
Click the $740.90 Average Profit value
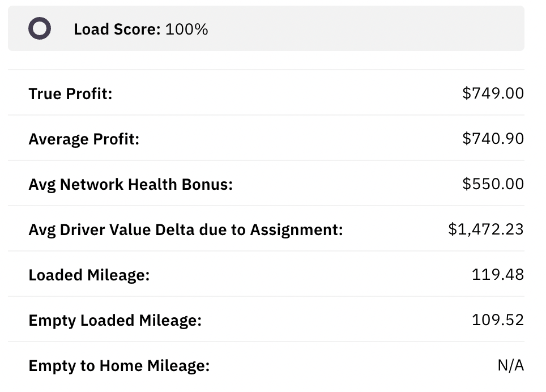tap(493, 138)
